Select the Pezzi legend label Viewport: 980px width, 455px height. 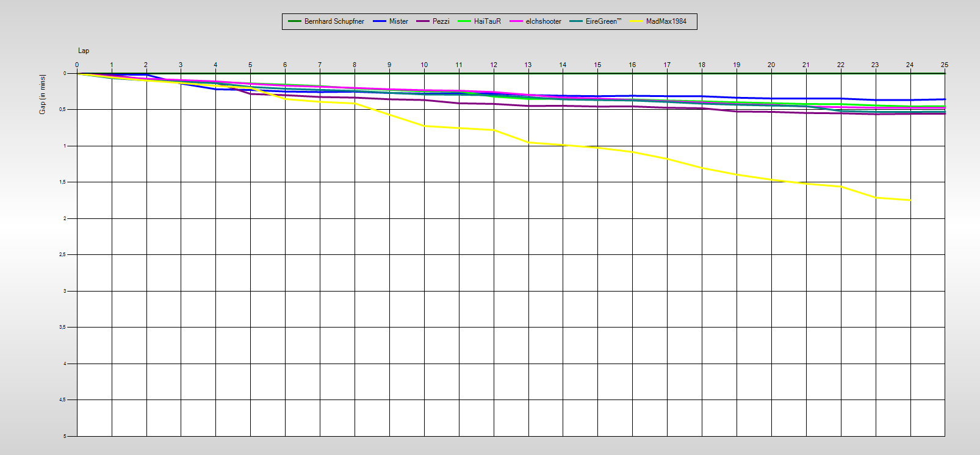tap(441, 21)
